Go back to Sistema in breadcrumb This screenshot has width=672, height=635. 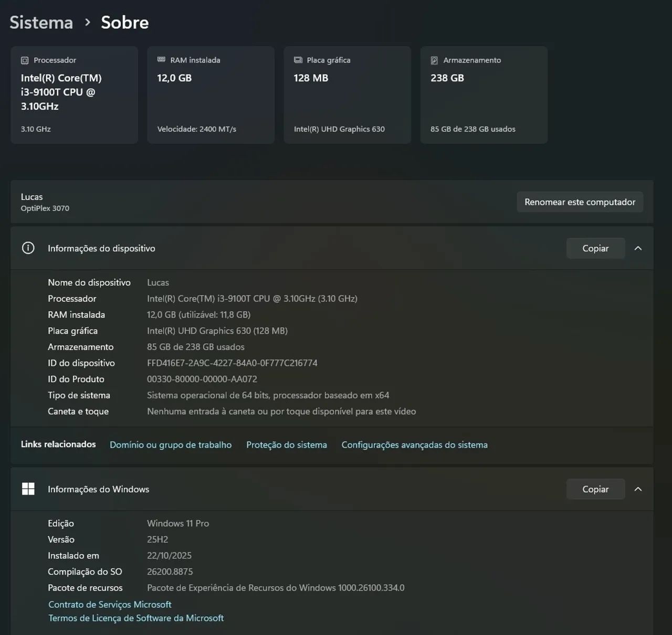click(41, 23)
